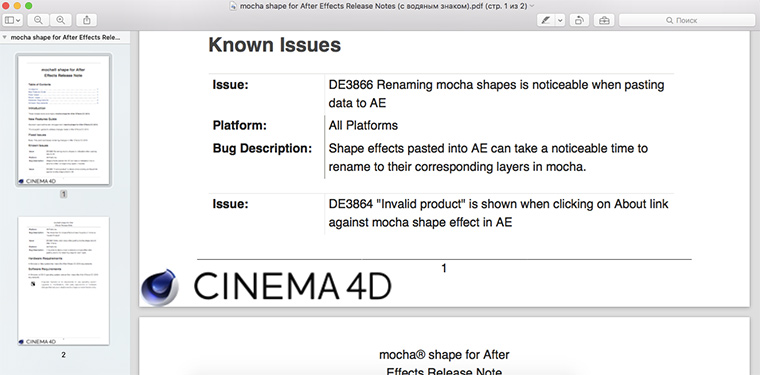
Task: Close the Preview window with red button
Action: (x=6, y=6)
